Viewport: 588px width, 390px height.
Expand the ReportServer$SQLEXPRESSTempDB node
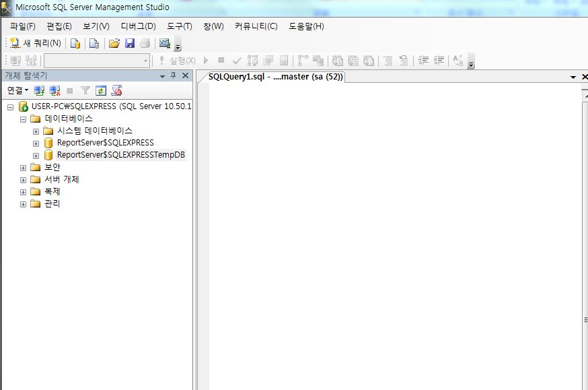[36, 156]
